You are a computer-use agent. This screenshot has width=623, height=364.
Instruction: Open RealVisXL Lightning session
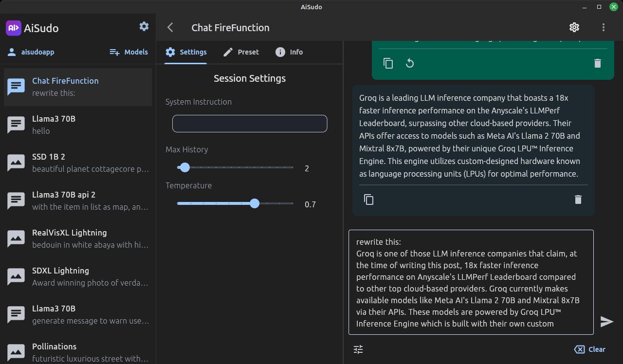(x=78, y=238)
